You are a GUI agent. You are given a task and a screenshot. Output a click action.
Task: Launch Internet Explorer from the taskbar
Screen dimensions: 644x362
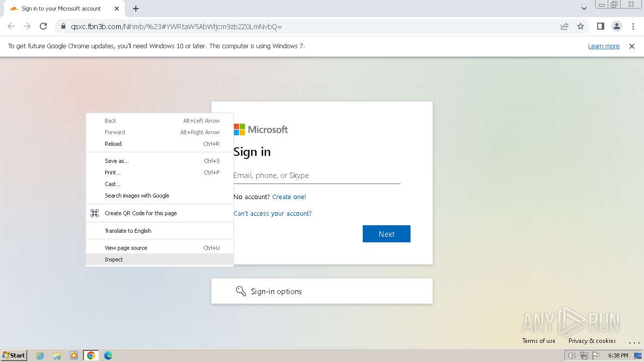(x=40, y=355)
